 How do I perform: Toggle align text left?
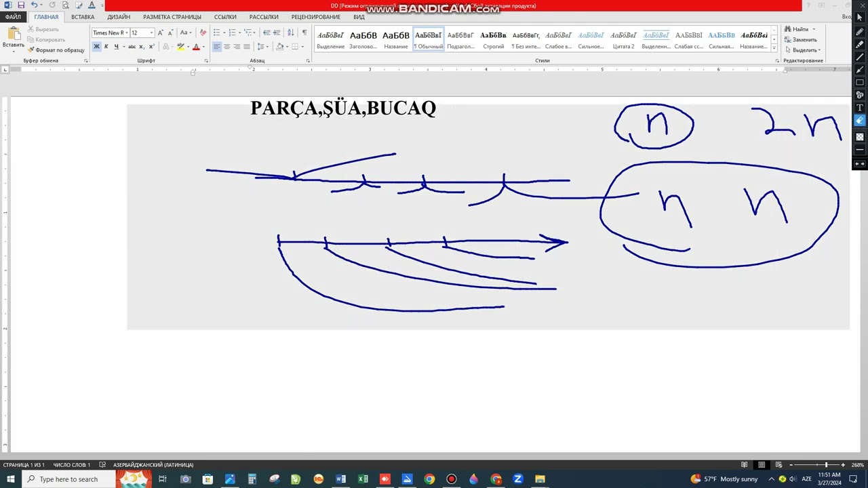(217, 47)
